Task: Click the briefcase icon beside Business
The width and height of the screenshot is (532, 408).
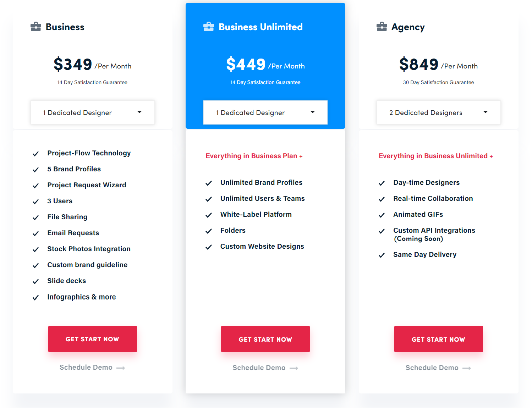Action: 36,27
